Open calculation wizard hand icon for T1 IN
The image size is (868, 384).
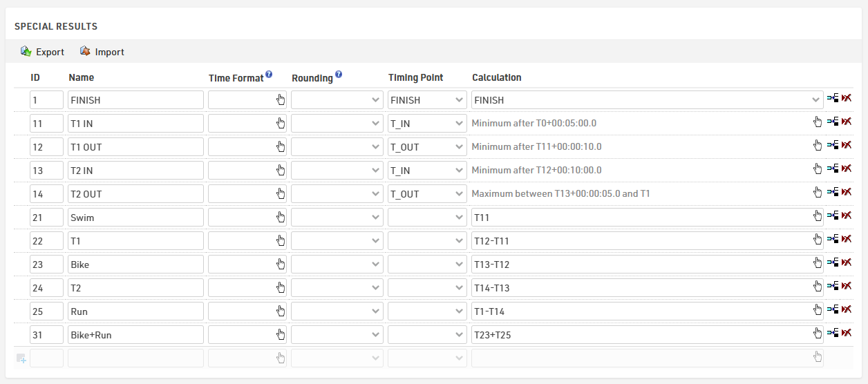818,123
